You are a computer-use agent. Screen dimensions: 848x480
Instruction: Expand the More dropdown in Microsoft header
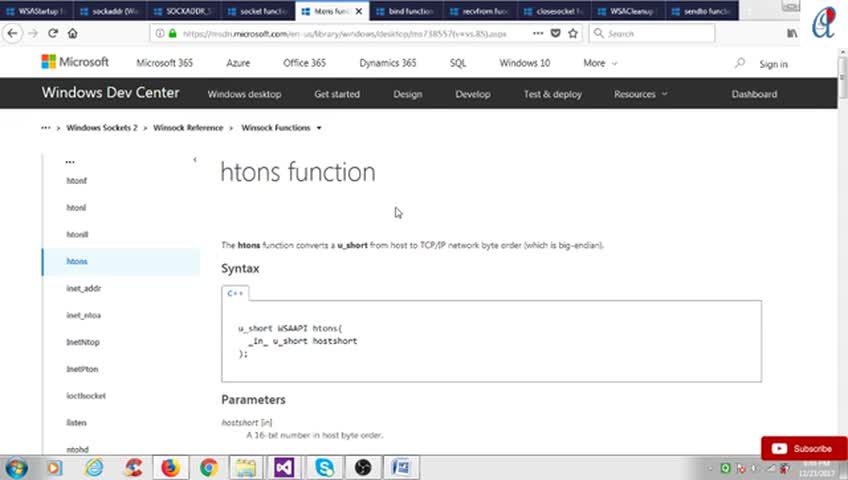600,63
